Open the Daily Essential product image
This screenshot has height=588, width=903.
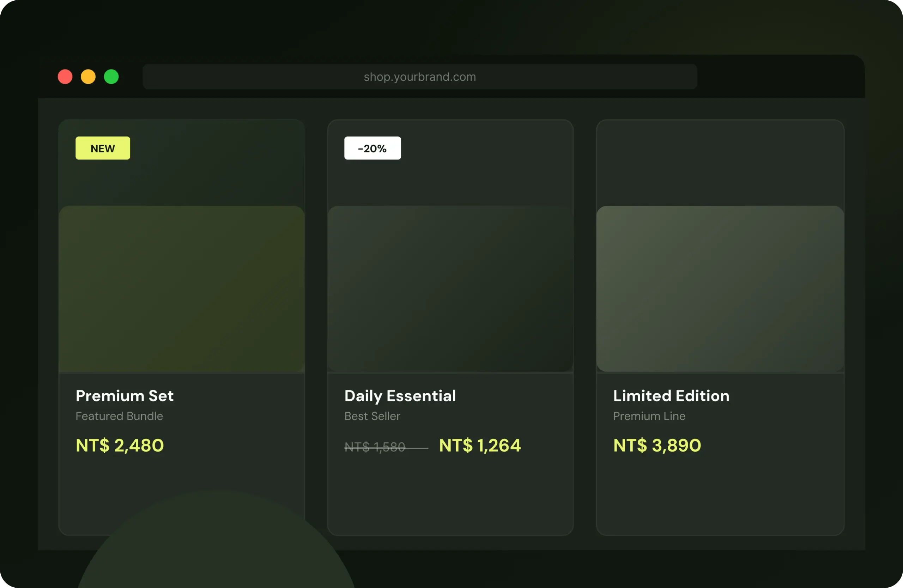coord(450,289)
